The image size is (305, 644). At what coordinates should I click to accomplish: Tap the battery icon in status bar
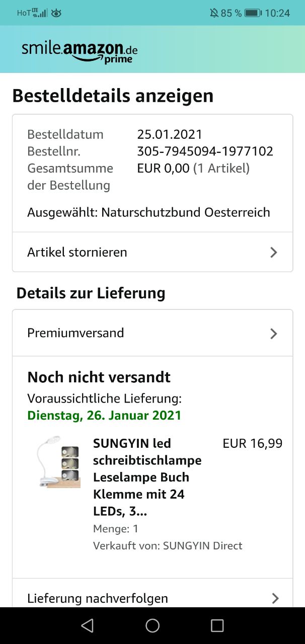click(253, 13)
